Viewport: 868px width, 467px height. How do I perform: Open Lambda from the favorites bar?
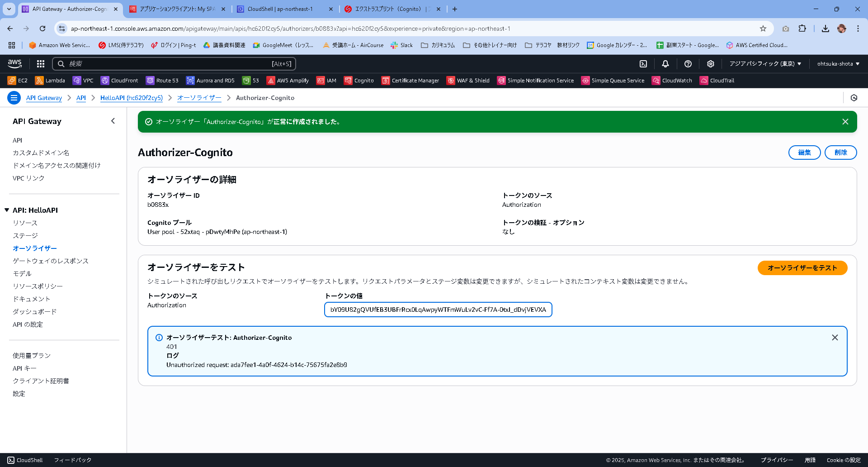[50, 81]
